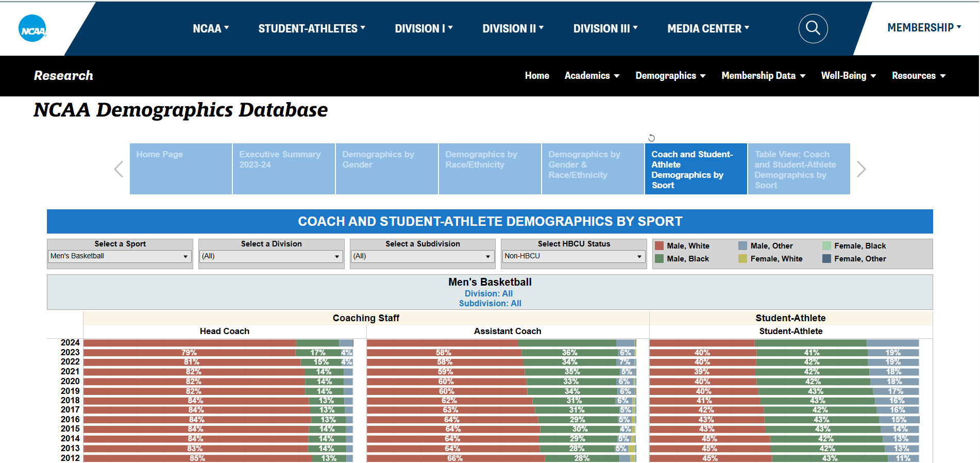Expand the Academics dropdown
Image resolution: width=980 pixels, height=463 pixels.
pos(592,76)
